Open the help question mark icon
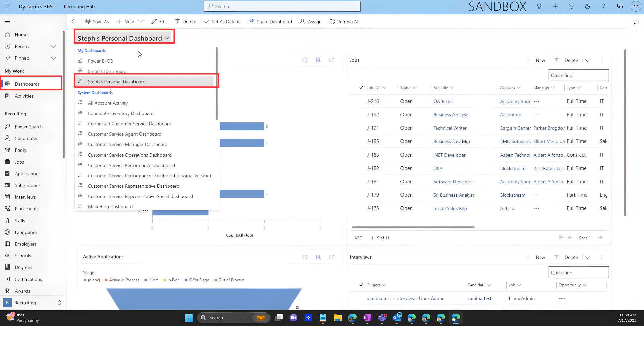The height and width of the screenshot is (362, 644). tap(603, 6)
